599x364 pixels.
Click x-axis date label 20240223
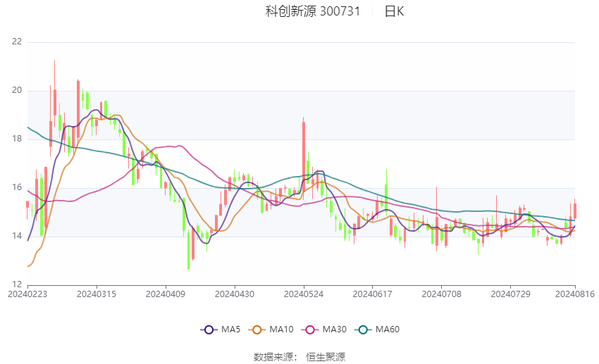[27, 294]
